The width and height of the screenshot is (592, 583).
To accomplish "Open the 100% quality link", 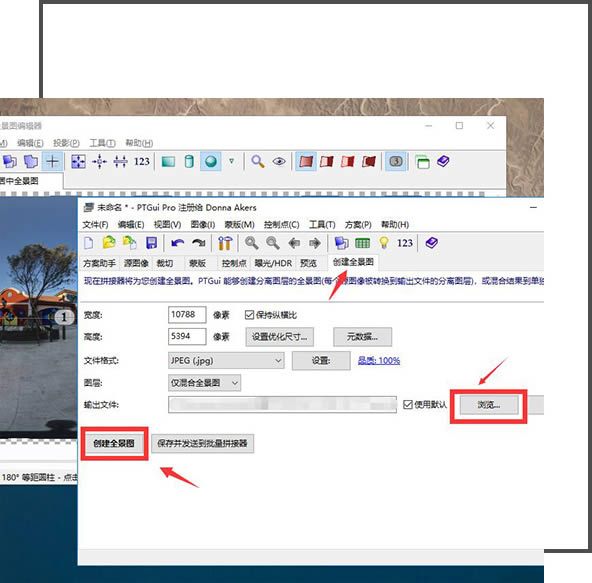I will (379, 361).
